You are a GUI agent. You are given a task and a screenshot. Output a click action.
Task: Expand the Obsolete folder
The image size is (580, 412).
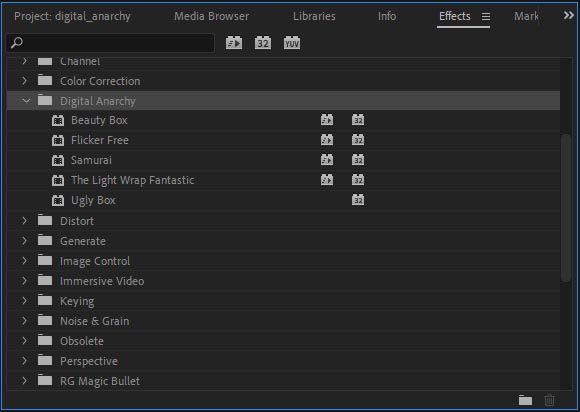coord(24,340)
